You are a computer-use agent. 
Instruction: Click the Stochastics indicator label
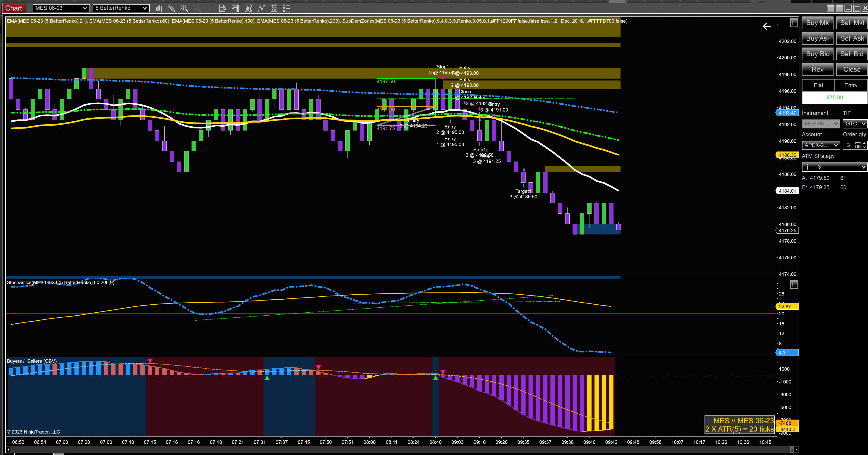click(60, 283)
